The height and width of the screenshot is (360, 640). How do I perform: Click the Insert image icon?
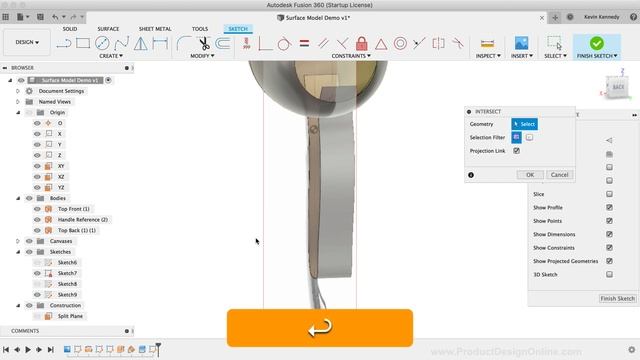521,43
